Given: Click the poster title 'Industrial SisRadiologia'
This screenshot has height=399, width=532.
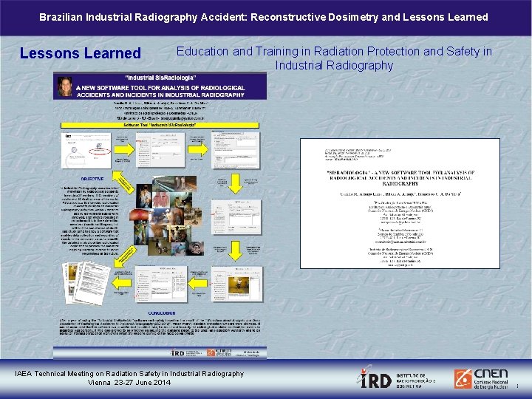Looking at the screenshot, I should (160, 78).
